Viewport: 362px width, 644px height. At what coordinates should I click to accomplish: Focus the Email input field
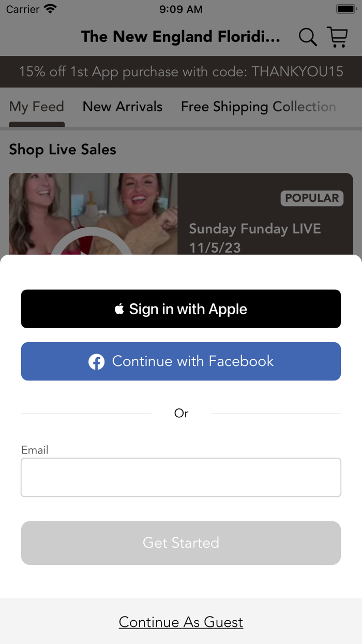pyautogui.click(x=181, y=477)
